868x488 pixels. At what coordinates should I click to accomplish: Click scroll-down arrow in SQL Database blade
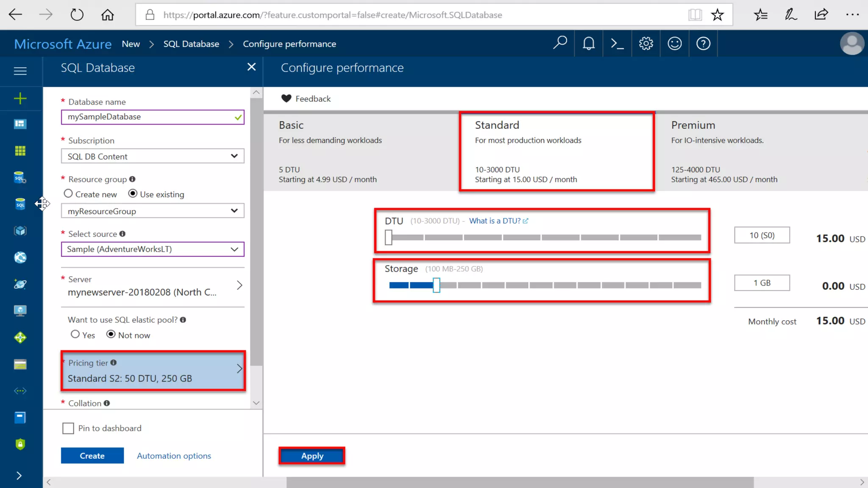(256, 403)
